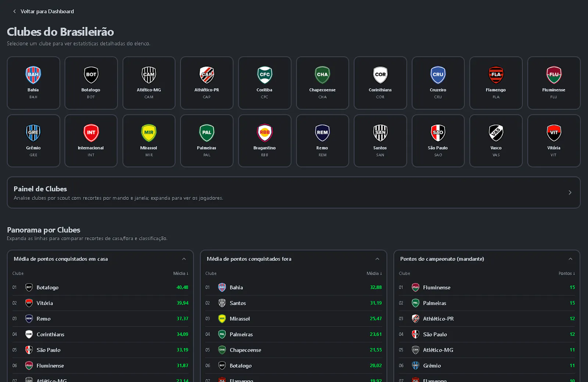
Task: Open the Grêmio club card
Action: [x=33, y=141]
